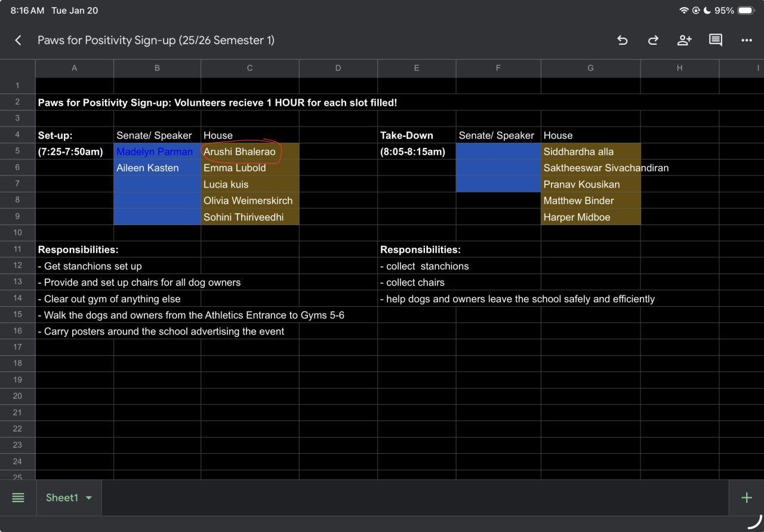
Task: Select the Madelyn Parman cell
Action: (157, 152)
